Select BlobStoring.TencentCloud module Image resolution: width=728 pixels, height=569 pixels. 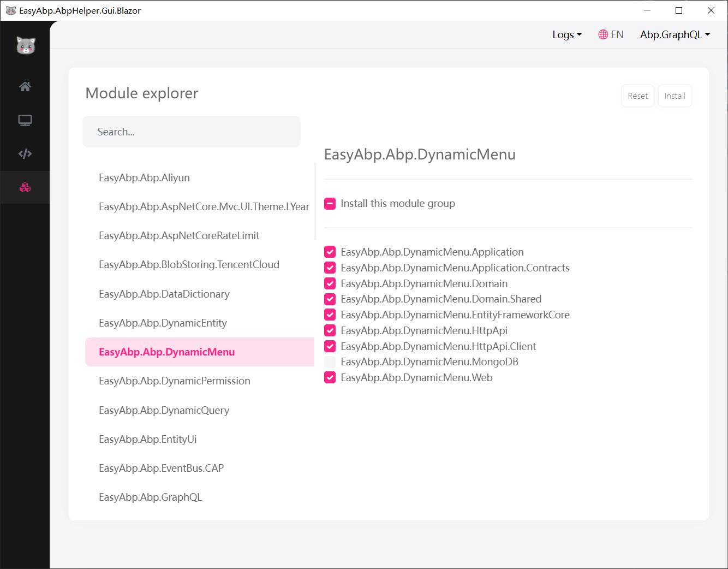click(200, 264)
